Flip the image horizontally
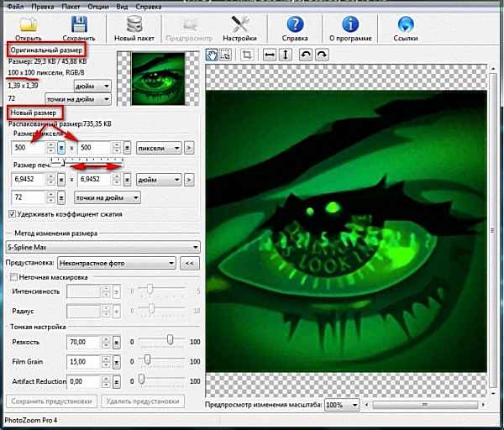Viewport: 504px width, 430px height. click(x=270, y=55)
